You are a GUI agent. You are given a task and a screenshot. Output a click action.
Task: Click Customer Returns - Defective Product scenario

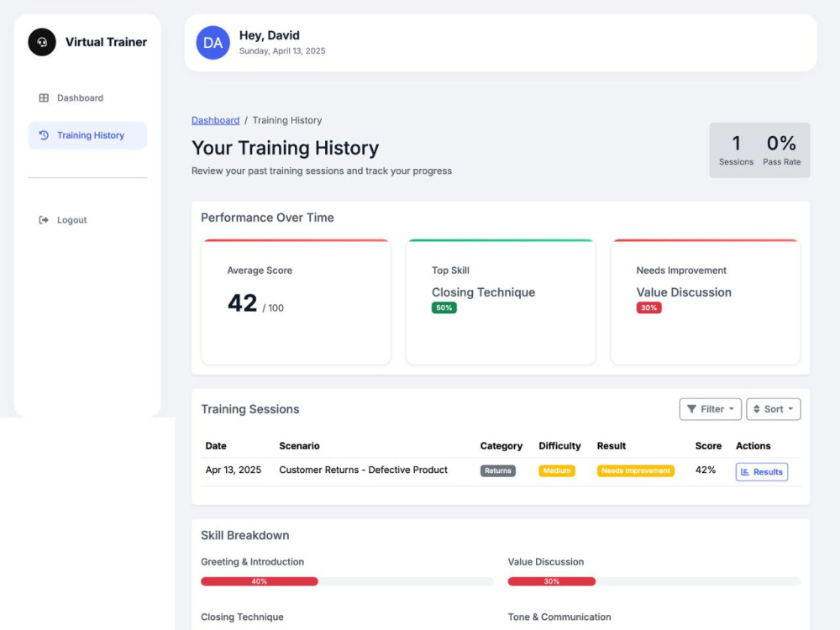pyautogui.click(x=363, y=470)
